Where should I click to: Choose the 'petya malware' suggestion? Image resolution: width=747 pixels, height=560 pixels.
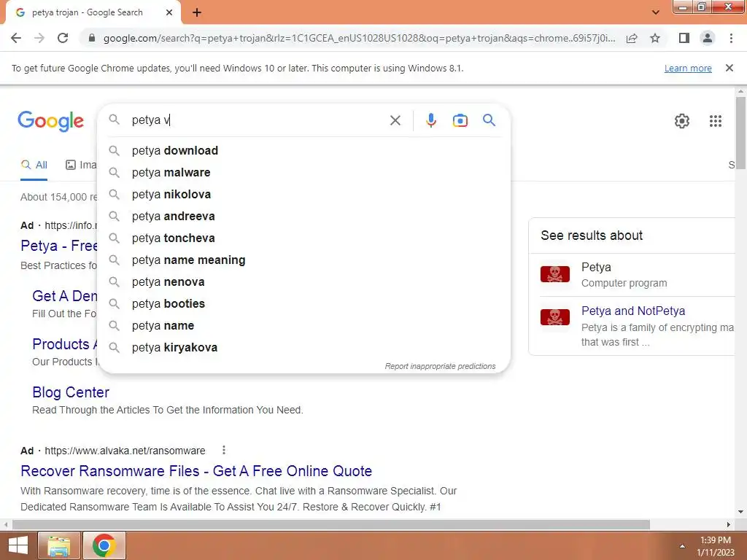tap(303, 172)
